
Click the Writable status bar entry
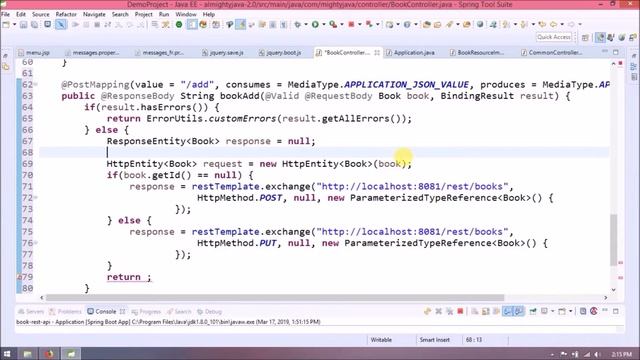click(x=381, y=340)
